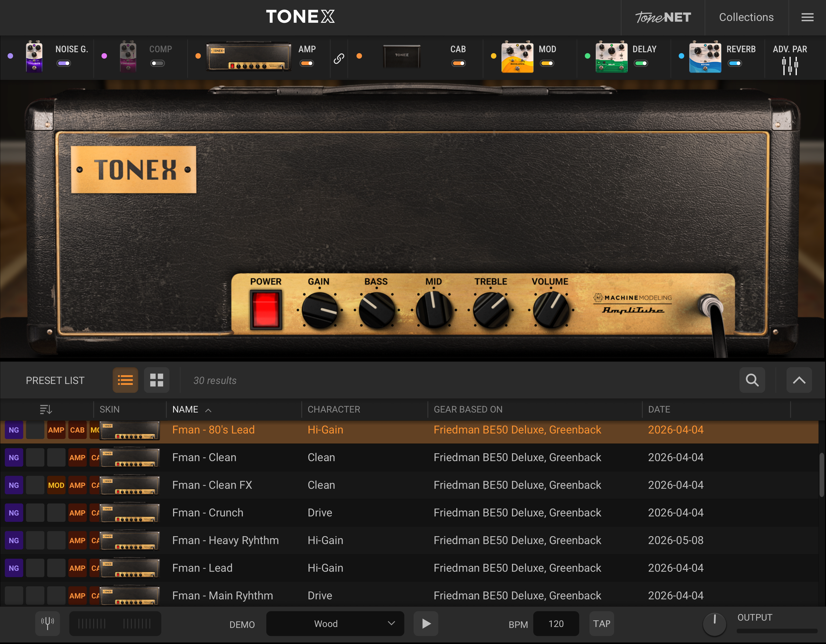Sort by CHARACTER column

click(334, 409)
